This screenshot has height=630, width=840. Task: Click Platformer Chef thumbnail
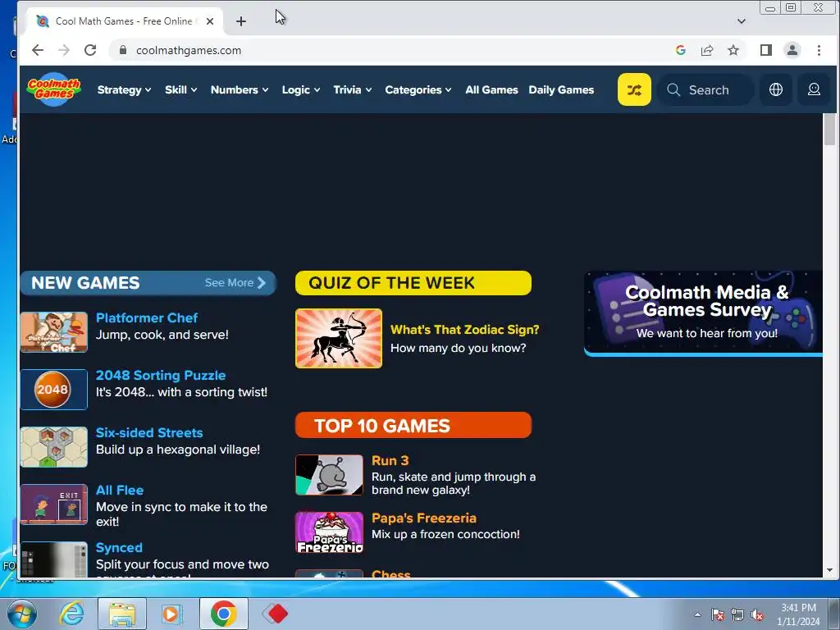[54, 332]
